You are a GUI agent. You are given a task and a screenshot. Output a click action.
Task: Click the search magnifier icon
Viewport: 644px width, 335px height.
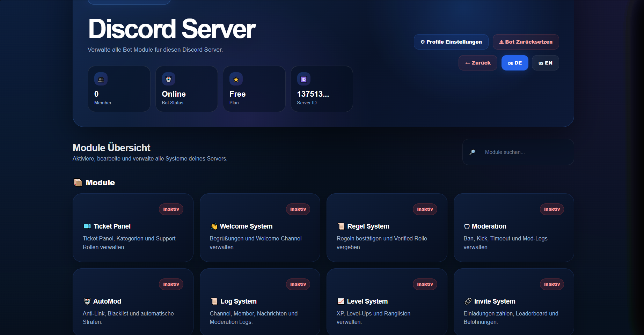click(472, 152)
